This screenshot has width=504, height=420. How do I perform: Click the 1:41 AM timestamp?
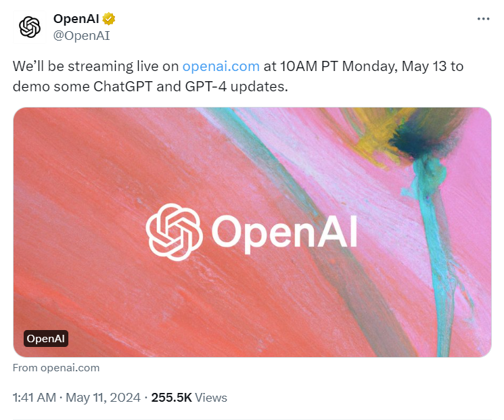coord(35,398)
